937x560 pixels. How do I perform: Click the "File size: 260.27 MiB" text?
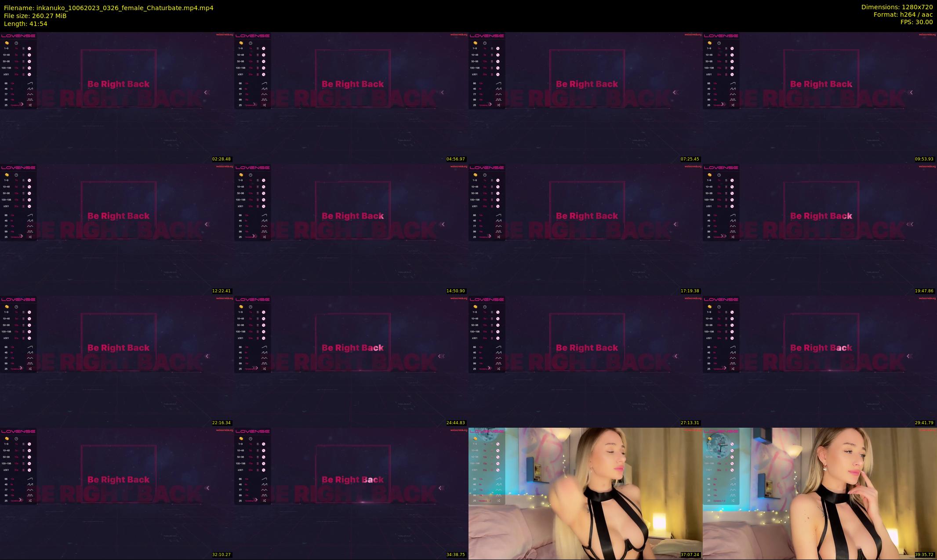[35, 16]
